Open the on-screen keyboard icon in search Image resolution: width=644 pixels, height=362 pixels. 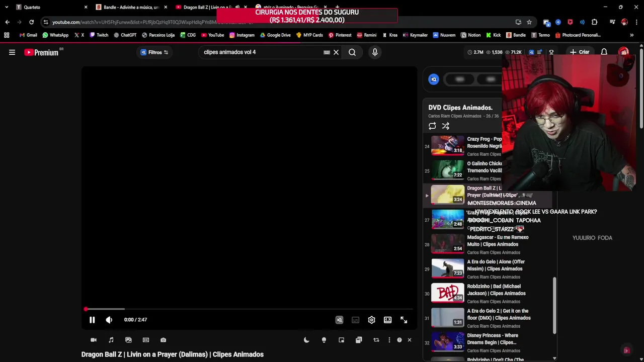(x=327, y=52)
